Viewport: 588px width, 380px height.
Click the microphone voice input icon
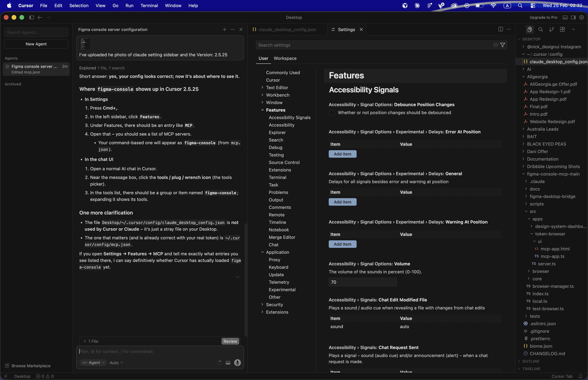237,362
